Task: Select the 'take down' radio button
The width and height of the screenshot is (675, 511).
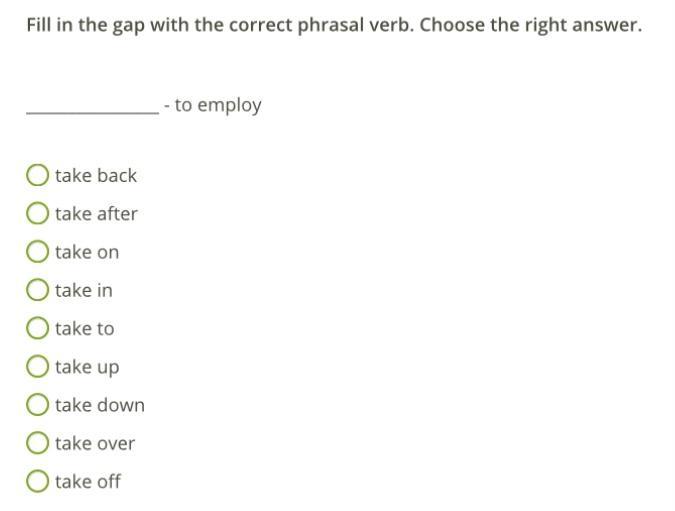Action: tap(37, 405)
